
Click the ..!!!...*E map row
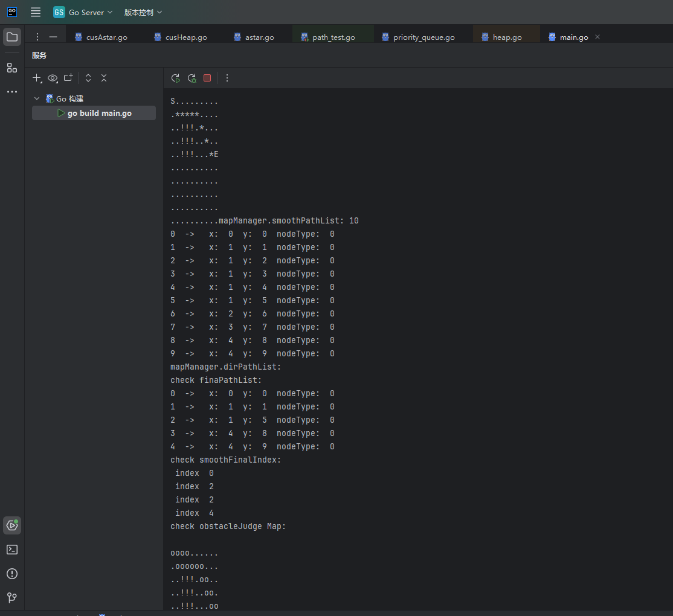pyautogui.click(x=195, y=155)
